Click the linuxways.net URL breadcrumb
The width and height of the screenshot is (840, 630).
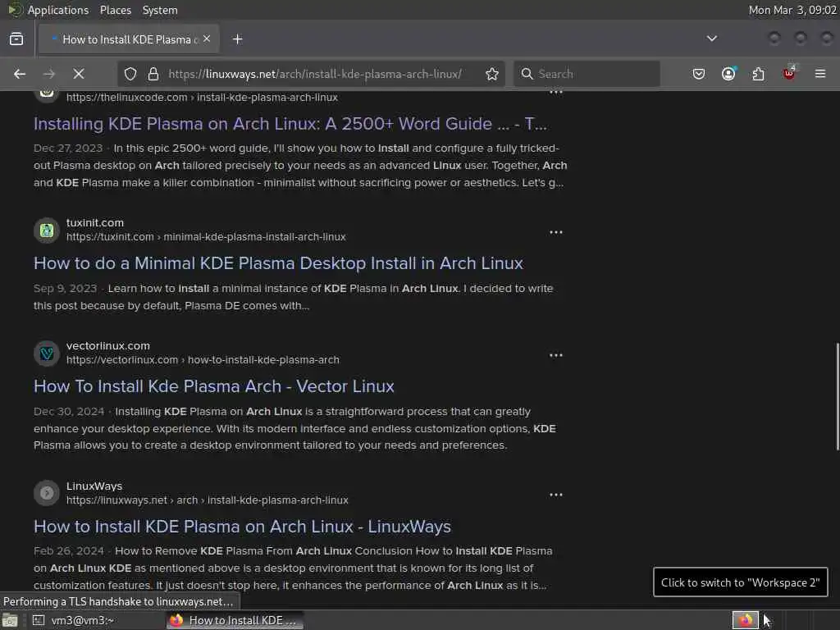point(208,500)
